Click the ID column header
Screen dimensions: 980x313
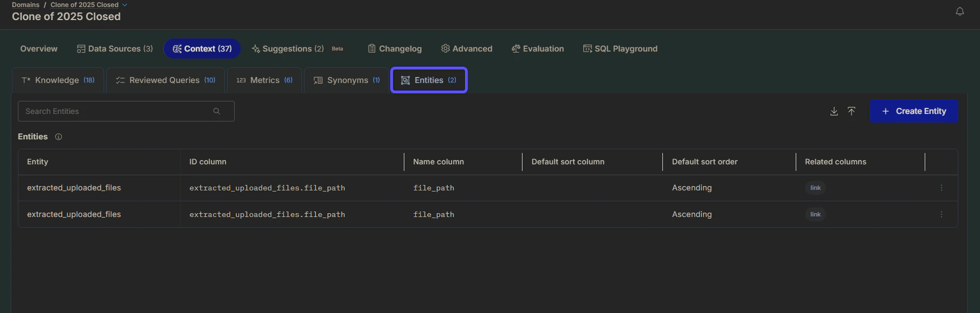tap(208, 162)
